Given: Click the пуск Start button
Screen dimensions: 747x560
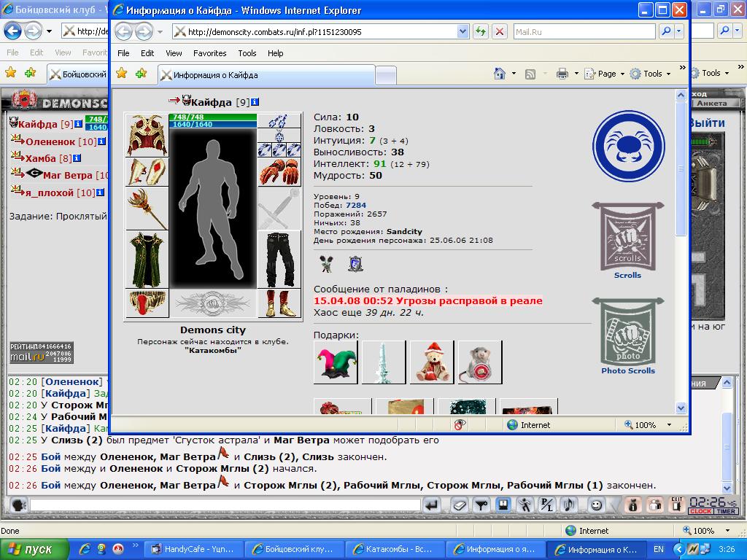Looking at the screenshot, I should 34,550.
